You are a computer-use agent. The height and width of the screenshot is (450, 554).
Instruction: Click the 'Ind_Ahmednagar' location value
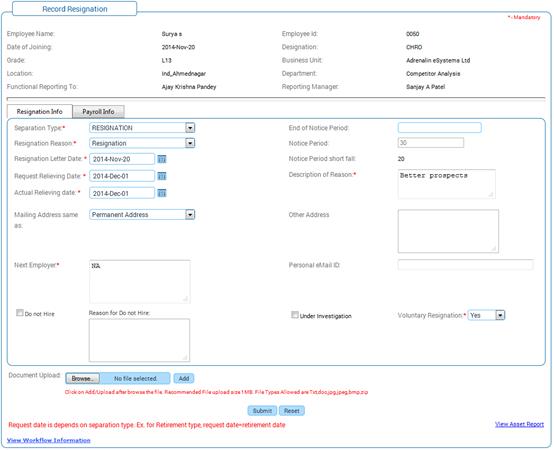pyautogui.click(x=184, y=73)
